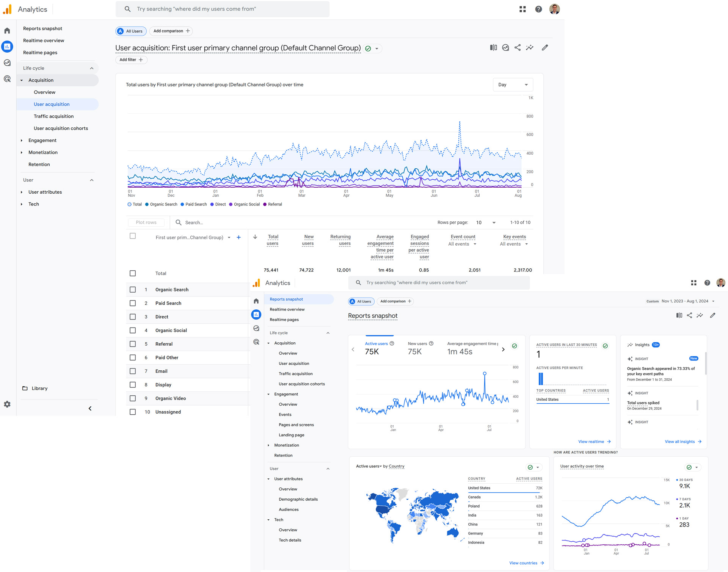The image size is (728, 572).
Task: Toggle Organic Search row checkbox
Action: 132,290
